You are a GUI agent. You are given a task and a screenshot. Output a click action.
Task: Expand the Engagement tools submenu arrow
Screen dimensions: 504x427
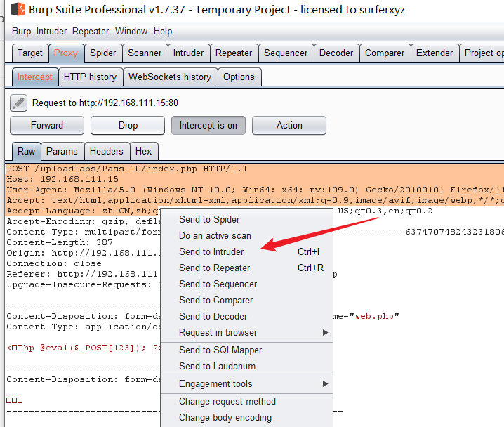pyautogui.click(x=325, y=384)
